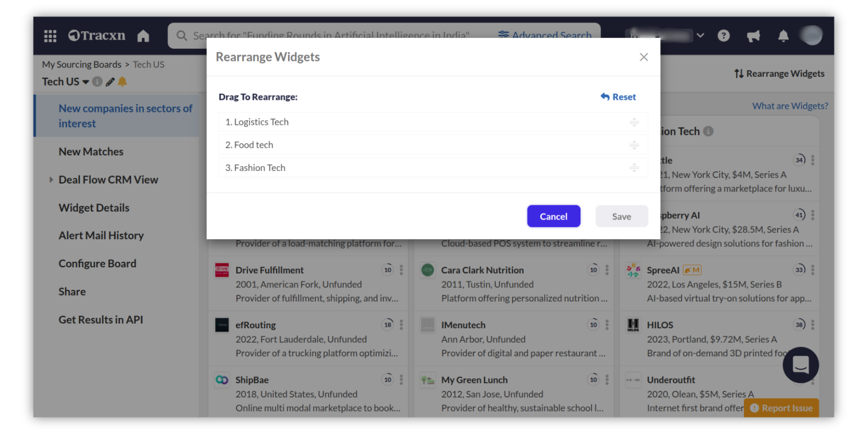Open the help question mark icon
Image resolution: width=868 pixels, height=434 pixels.
(x=723, y=36)
